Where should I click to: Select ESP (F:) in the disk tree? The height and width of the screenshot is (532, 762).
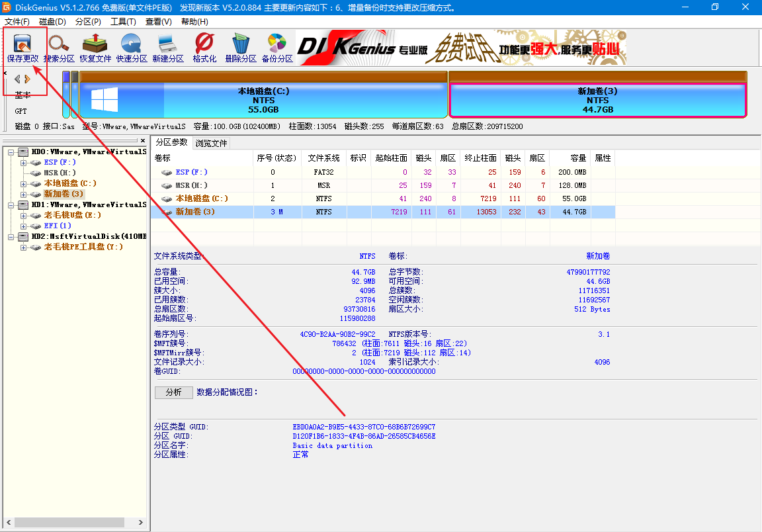pyautogui.click(x=60, y=162)
